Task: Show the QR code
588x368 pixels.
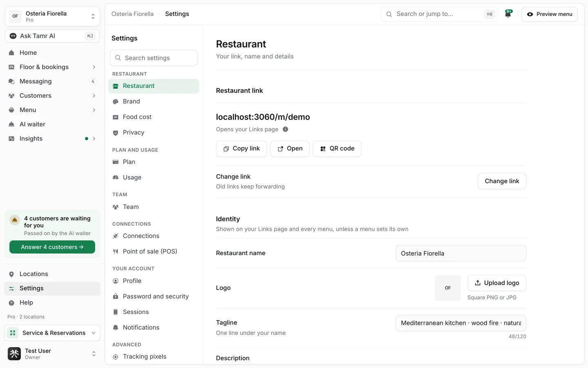Action: [x=337, y=148]
